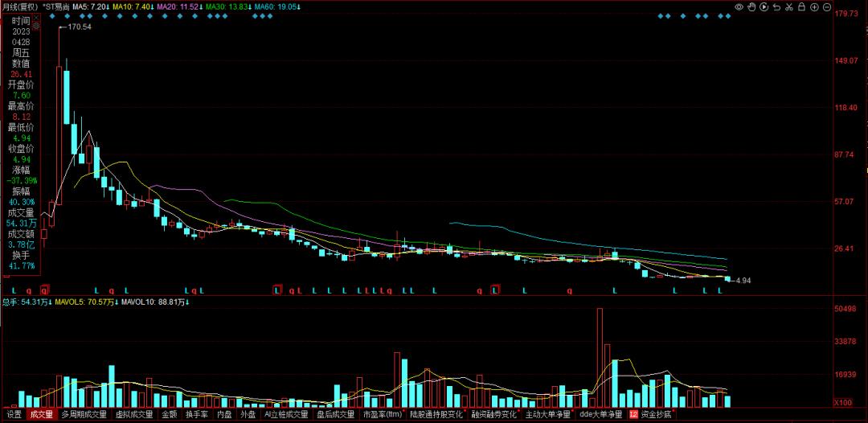Click the 16939 volume axis value
Viewport: 868px width, 423px height.
845,375
